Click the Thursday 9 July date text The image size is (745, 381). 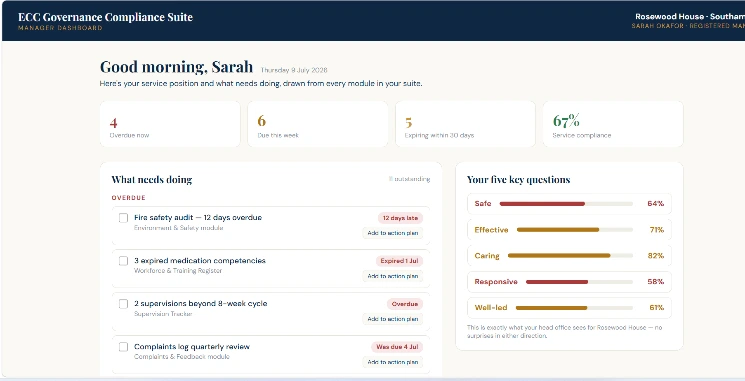[294, 70]
